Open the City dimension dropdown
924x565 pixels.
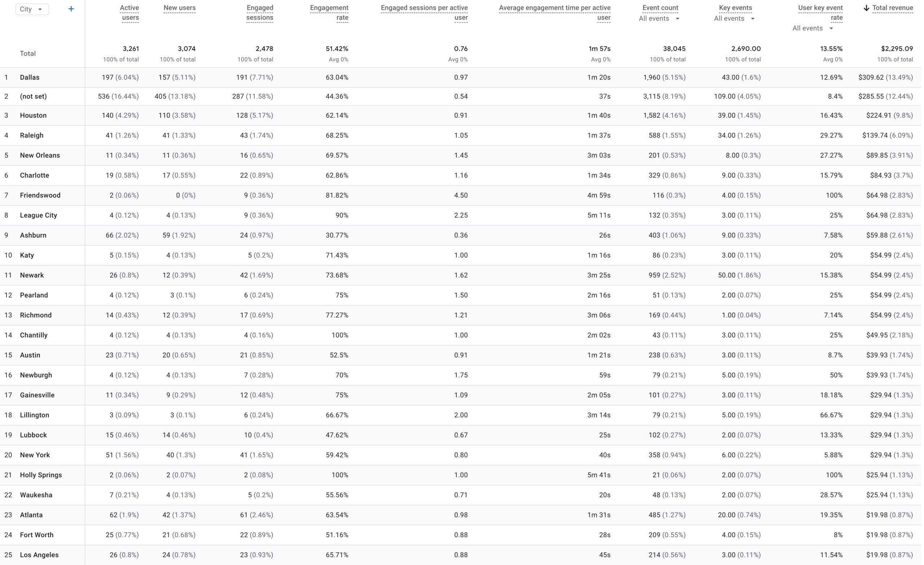coord(32,9)
